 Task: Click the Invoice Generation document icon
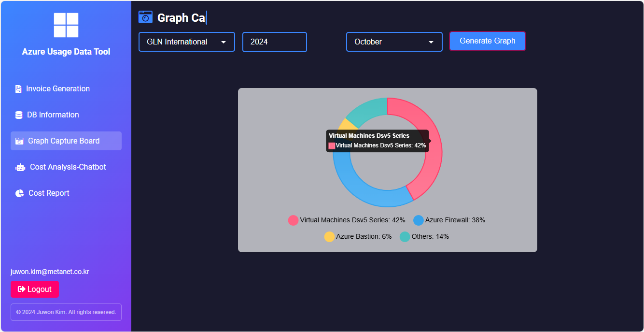click(18, 89)
